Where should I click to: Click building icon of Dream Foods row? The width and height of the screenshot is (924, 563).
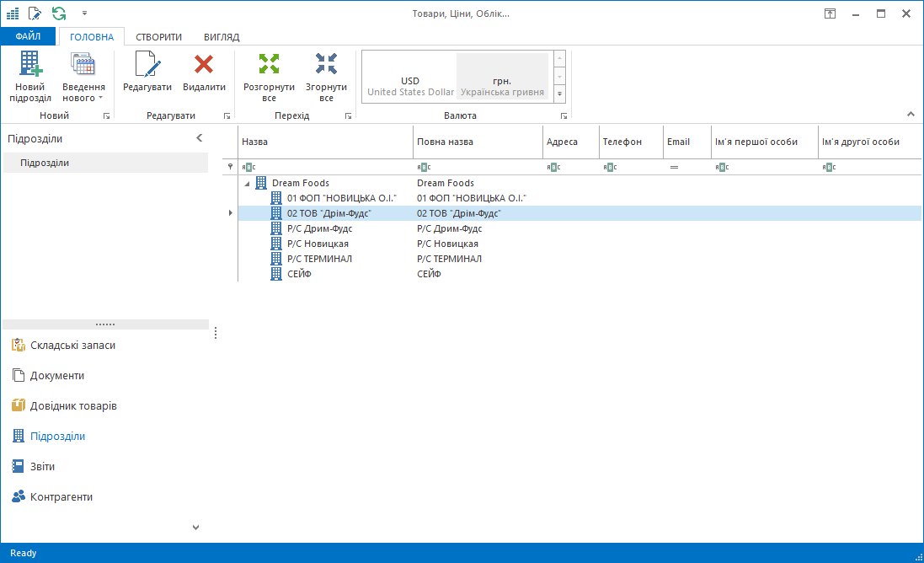coord(261,183)
